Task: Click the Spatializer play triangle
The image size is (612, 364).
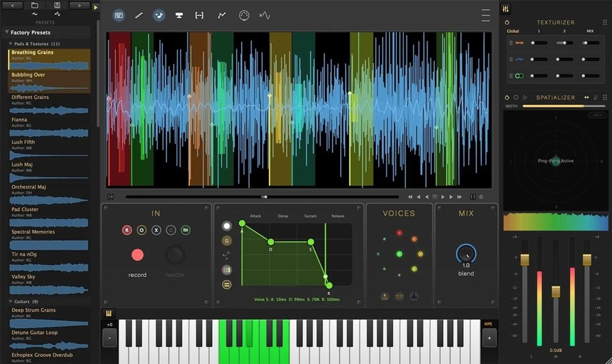Action: tap(525, 97)
